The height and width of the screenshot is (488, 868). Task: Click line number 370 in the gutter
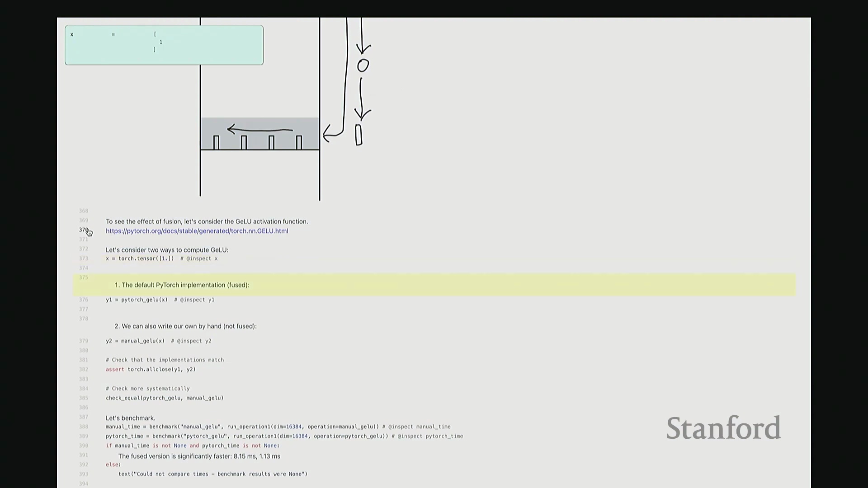pos(83,230)
